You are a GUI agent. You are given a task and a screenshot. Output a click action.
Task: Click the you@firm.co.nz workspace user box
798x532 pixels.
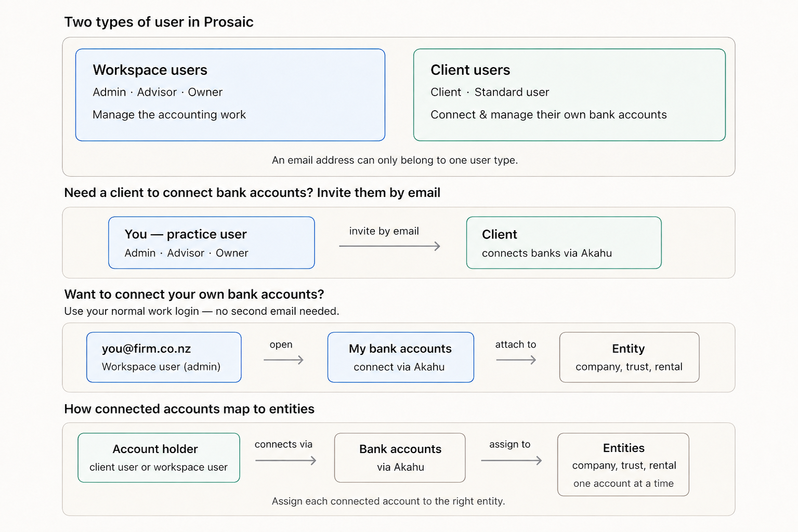[x=164, y=357]
